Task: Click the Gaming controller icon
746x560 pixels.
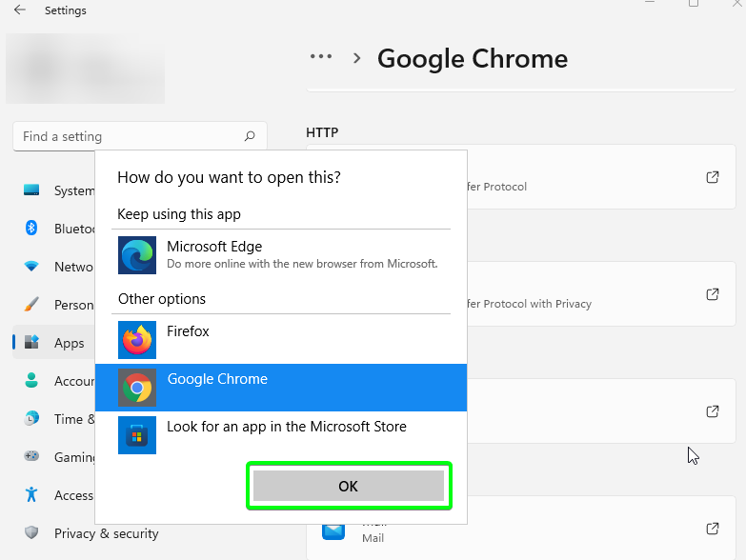Action: click(31, 456)
